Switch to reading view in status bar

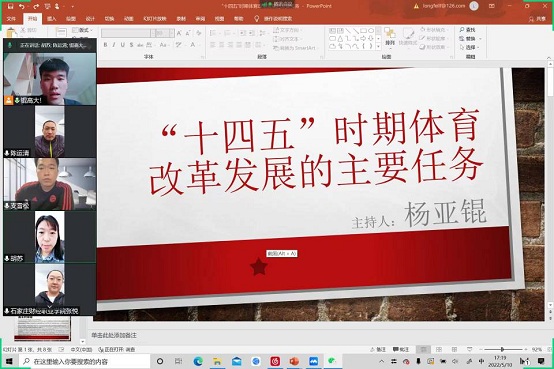tap(454, 350)
